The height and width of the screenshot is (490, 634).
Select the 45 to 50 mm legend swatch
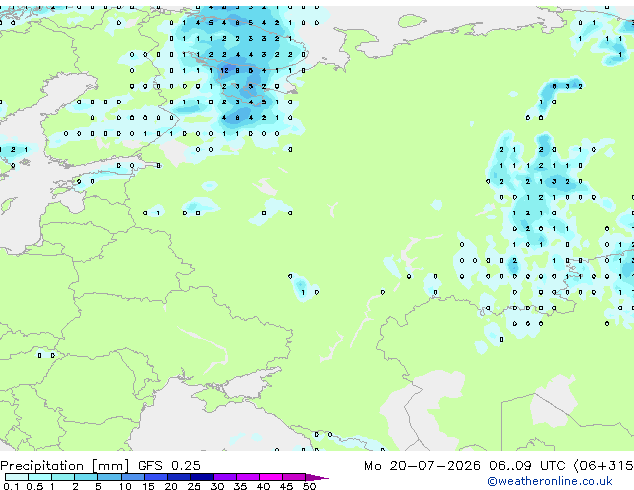pos(294,477)
